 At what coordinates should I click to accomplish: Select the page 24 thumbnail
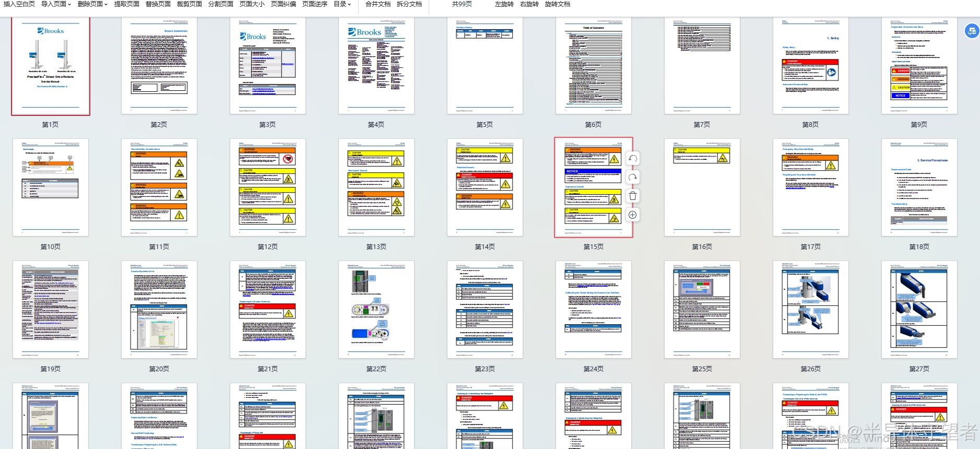point(594,310)
